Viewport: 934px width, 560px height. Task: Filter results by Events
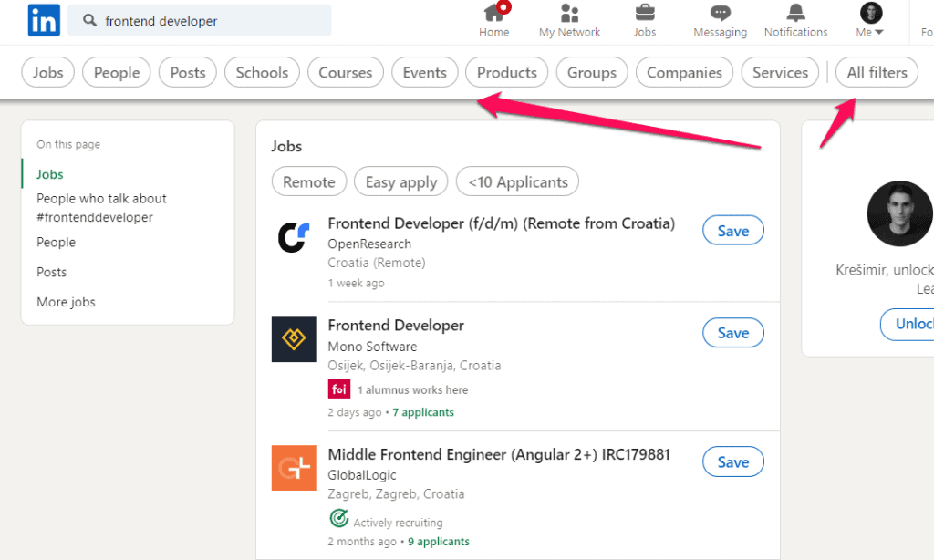point(425,73)
